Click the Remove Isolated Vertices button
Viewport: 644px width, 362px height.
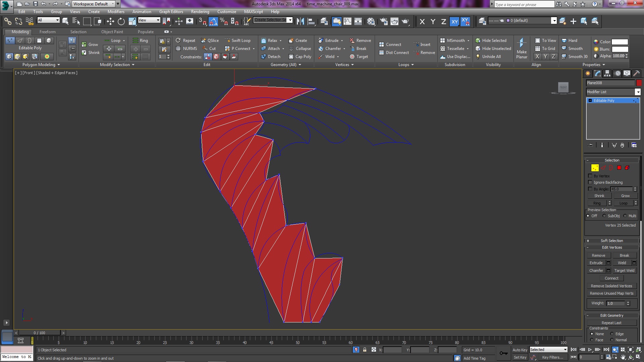click(x=611, y=286)
